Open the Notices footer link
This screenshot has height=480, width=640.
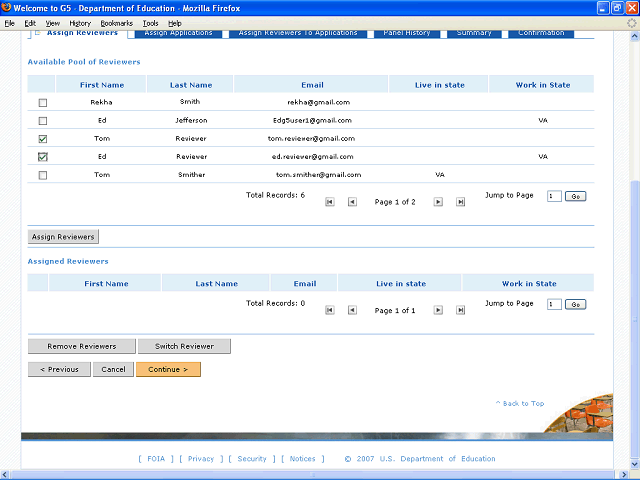(302, 459)
